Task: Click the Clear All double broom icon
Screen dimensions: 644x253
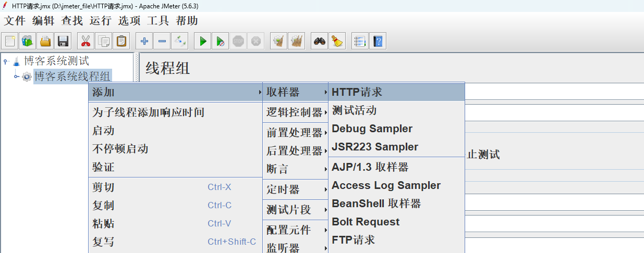Action: (x=297, y=41)
